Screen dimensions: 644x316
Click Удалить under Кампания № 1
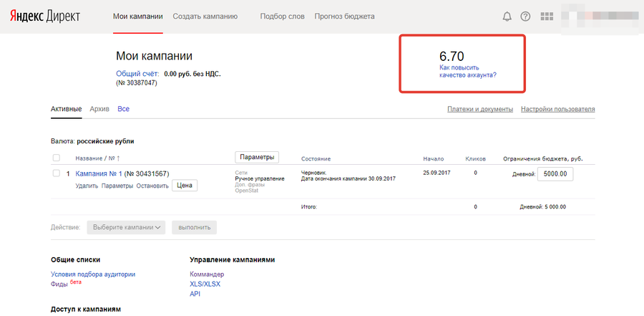[87, 186]
